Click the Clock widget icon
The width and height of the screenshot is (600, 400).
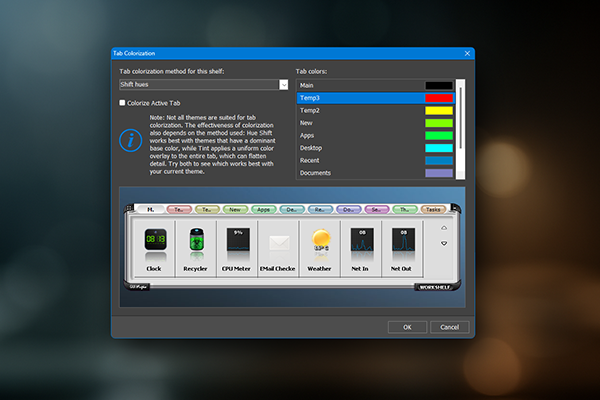point(152,242)
